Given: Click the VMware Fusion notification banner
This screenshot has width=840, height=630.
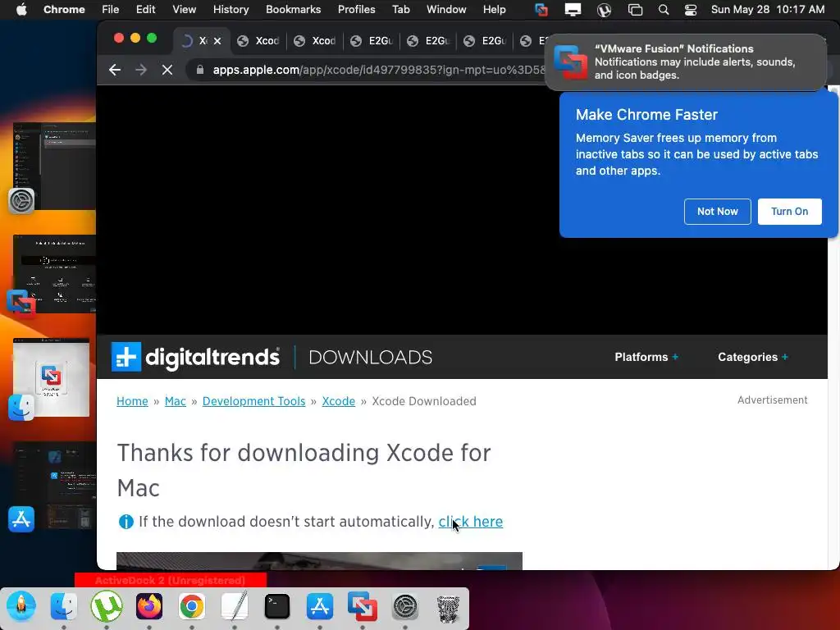Looking at the screenshot, I should (x=686, y=62).
